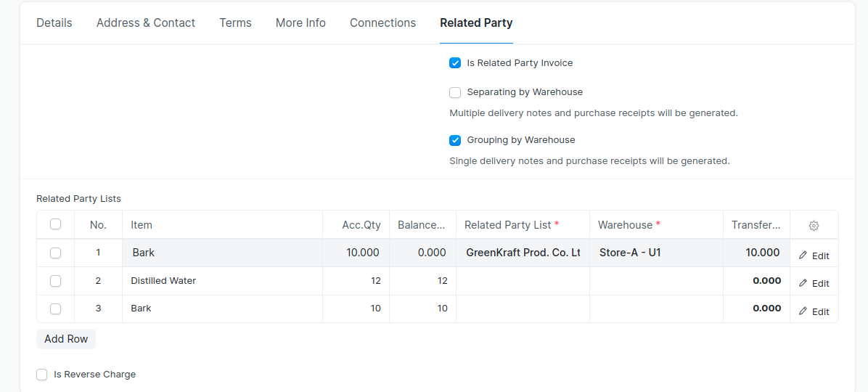Choose a Related Party List for Distilled Water
This screenshot has height=392, width=868.
pos(523,281)
